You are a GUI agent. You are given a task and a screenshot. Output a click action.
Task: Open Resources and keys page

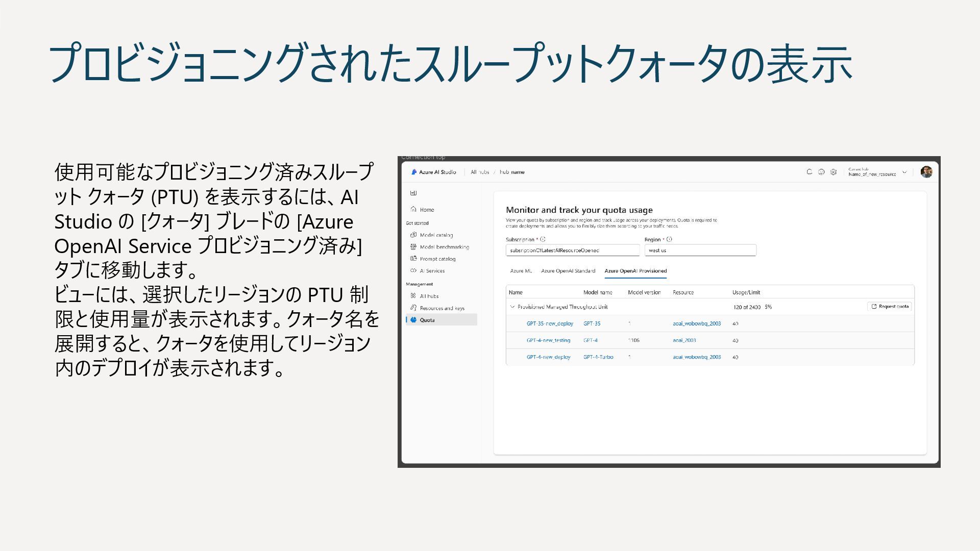click(x=442, y=308)
